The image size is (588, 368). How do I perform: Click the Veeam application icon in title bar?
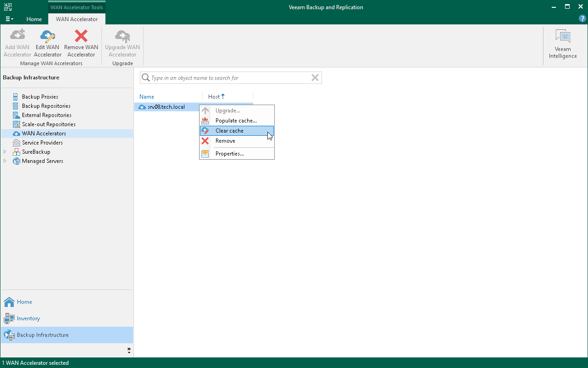pos(8,7)
